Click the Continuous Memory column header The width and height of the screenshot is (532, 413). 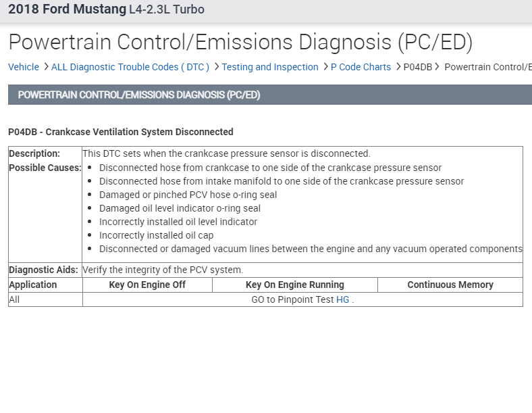click(450, 285)
